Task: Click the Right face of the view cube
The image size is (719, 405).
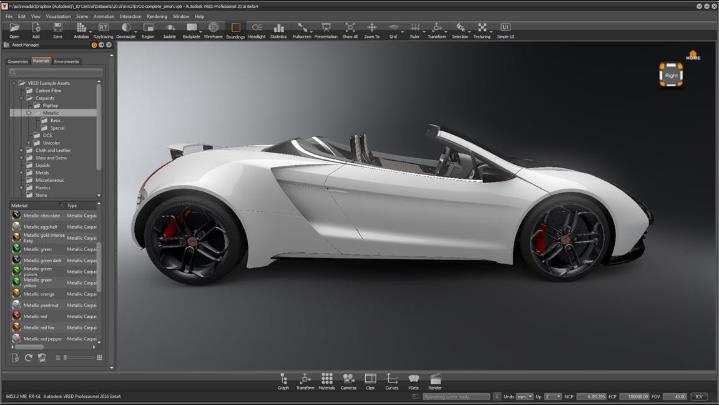Action: pyautogui.click(x=670, y=74)
